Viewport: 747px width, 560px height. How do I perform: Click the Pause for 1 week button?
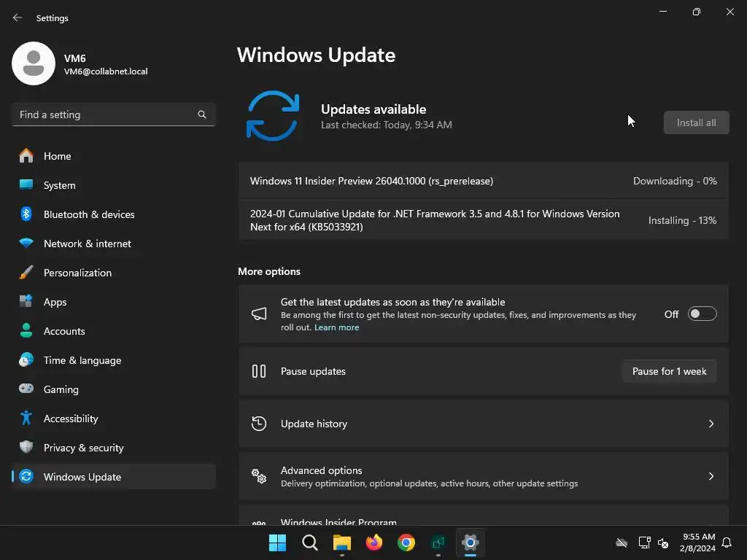(x=669, y=371)
